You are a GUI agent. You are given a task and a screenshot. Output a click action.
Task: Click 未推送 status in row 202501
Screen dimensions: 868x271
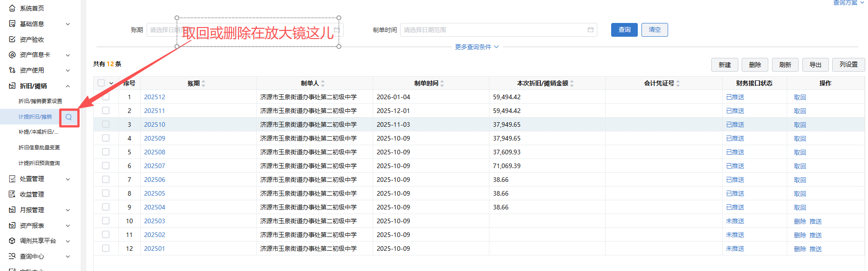pos(735,248)
